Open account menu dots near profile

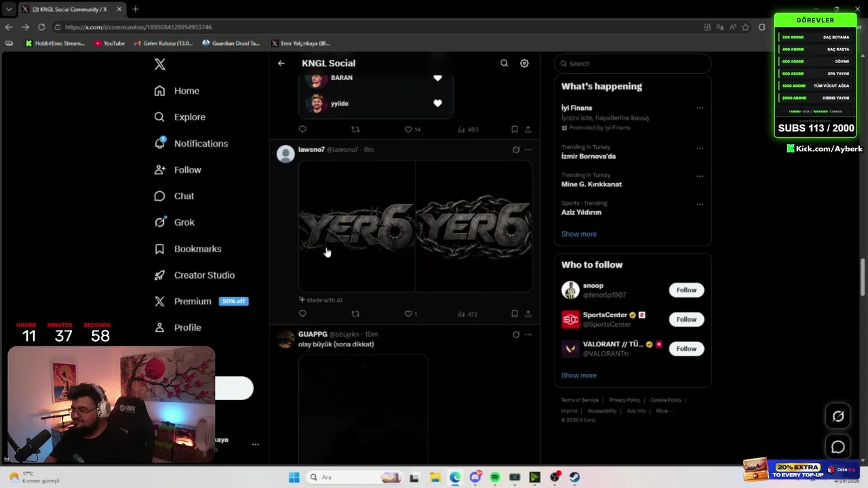coord(255,445)
